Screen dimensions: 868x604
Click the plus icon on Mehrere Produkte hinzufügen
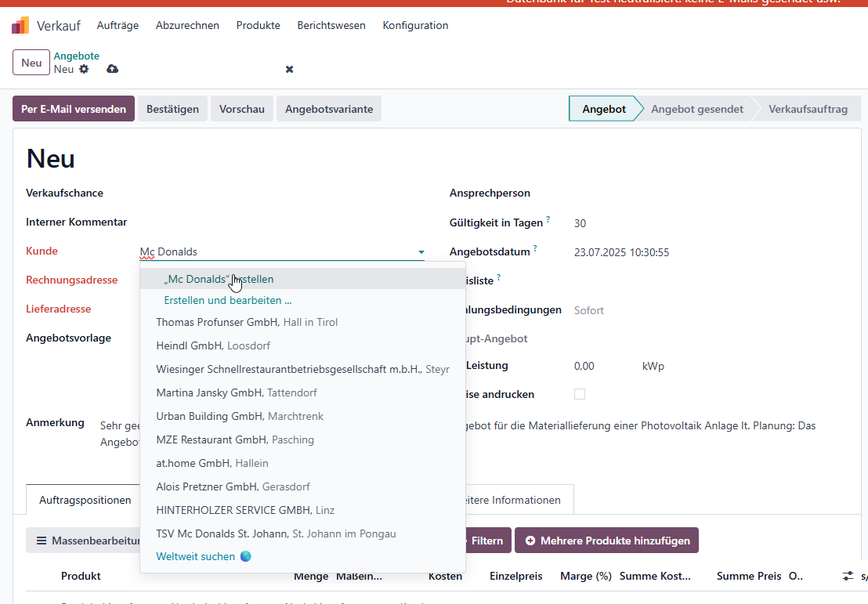coord(530,541)
